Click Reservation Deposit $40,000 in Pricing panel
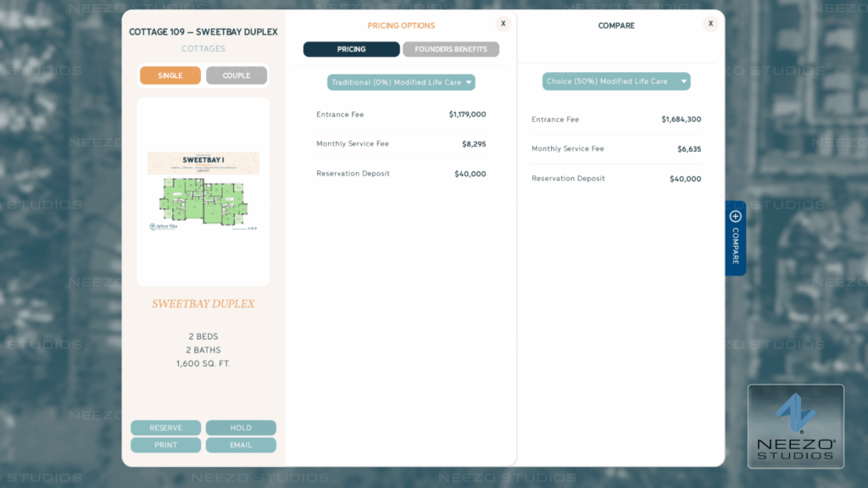This screenshot has width=868, height=488. tap(470, 174)
